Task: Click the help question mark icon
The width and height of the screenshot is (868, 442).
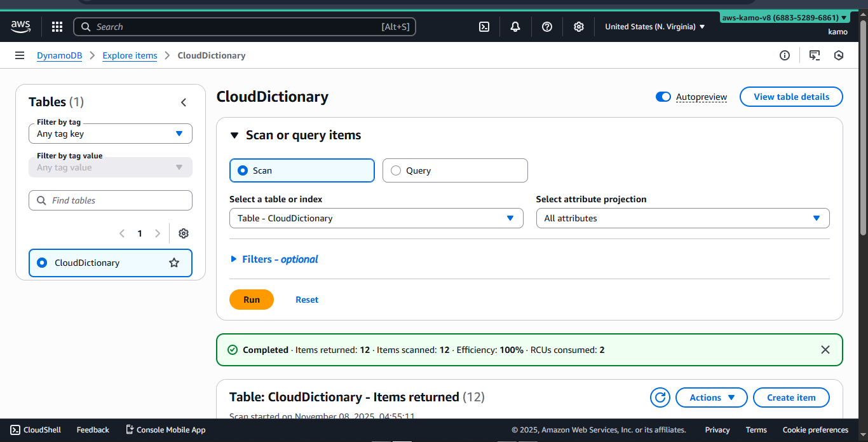Action: (547, 27)
